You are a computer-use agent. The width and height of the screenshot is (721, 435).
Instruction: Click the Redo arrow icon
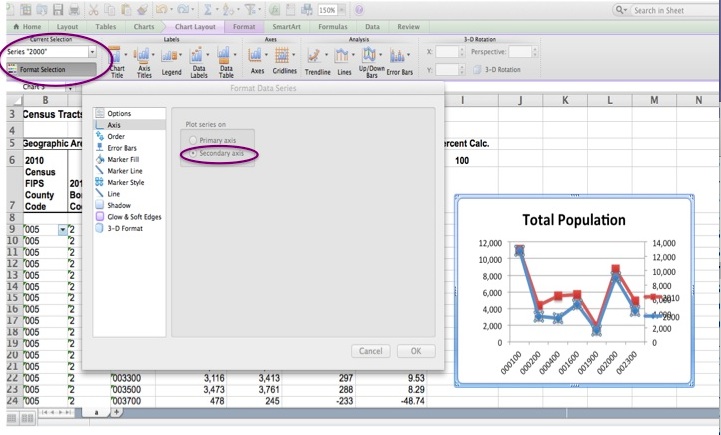tap(183, 9)
